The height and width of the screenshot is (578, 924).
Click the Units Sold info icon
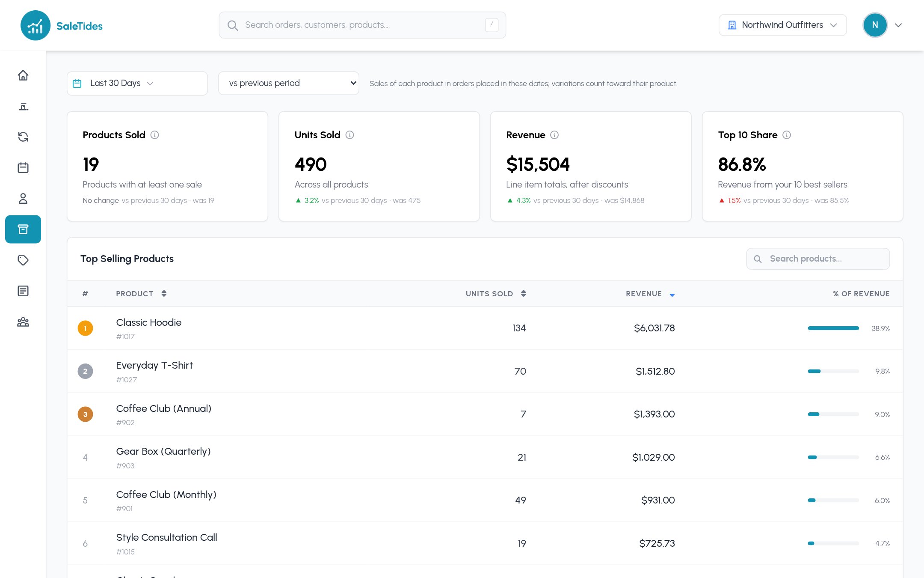(350, 135)
